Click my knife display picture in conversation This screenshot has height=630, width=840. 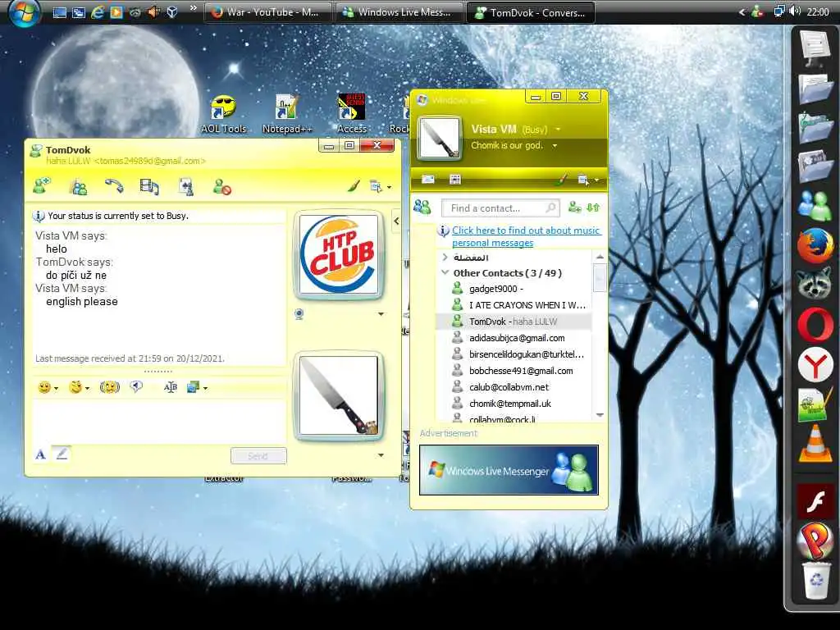pos(339,395)
